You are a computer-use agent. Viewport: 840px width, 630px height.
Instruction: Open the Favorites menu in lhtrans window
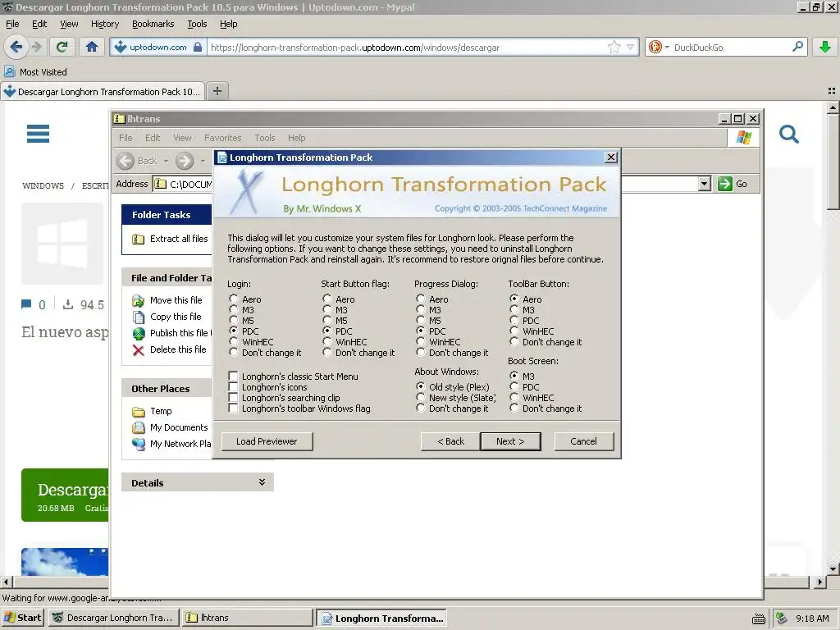223,138
